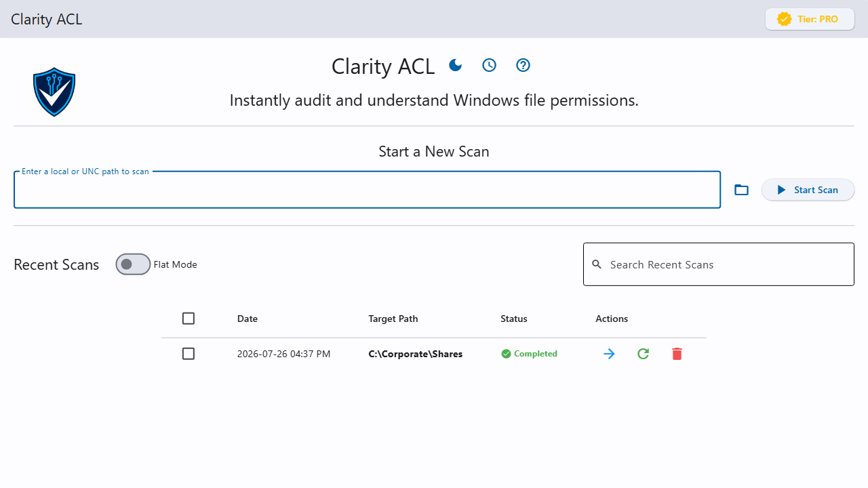Image resolution: width=868 pixels, height=488 pixels.
Task: Click the green Completed check icon
Action: pyautogui.click(x=506, y=354)
